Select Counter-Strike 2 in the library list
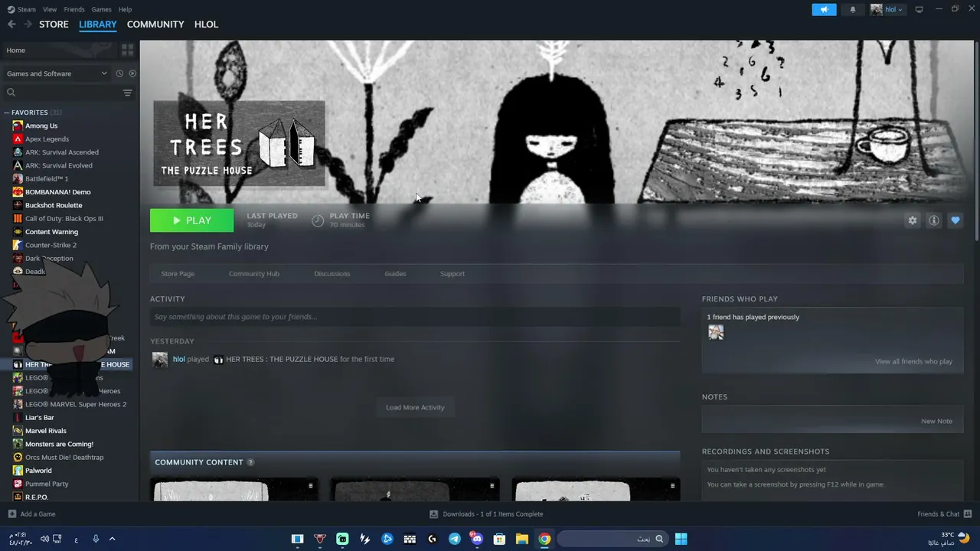The width and height of the screenshot is (980, 551). point(51,245)
